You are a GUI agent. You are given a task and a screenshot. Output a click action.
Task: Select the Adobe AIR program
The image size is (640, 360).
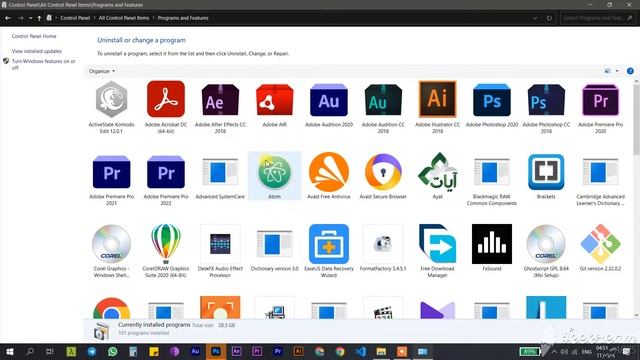click(x=274, y=104)
